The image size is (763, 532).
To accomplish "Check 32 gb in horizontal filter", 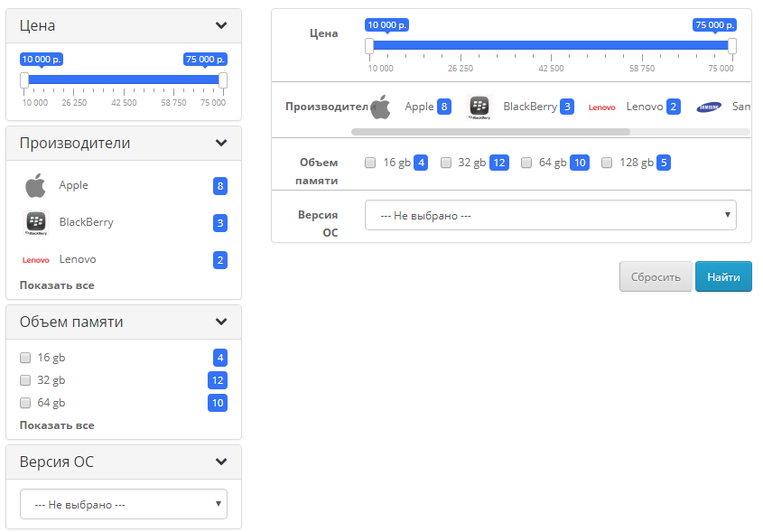I will coord(446,163).
